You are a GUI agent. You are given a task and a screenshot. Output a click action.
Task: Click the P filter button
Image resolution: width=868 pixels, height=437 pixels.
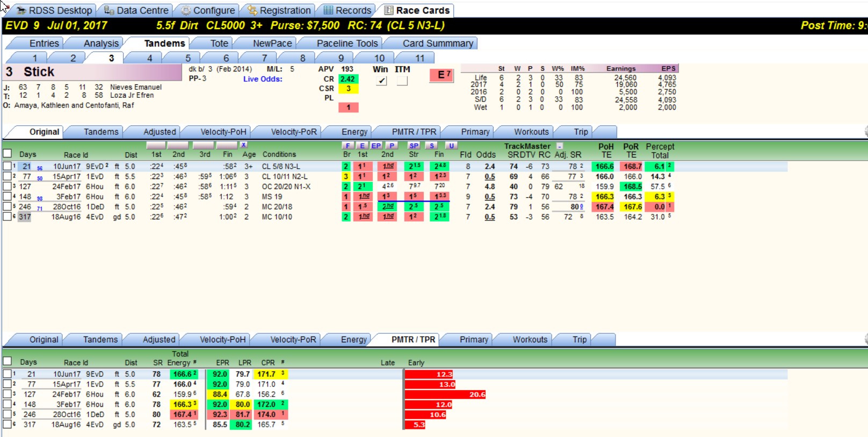pyautogui.click(x=392, y=146)
